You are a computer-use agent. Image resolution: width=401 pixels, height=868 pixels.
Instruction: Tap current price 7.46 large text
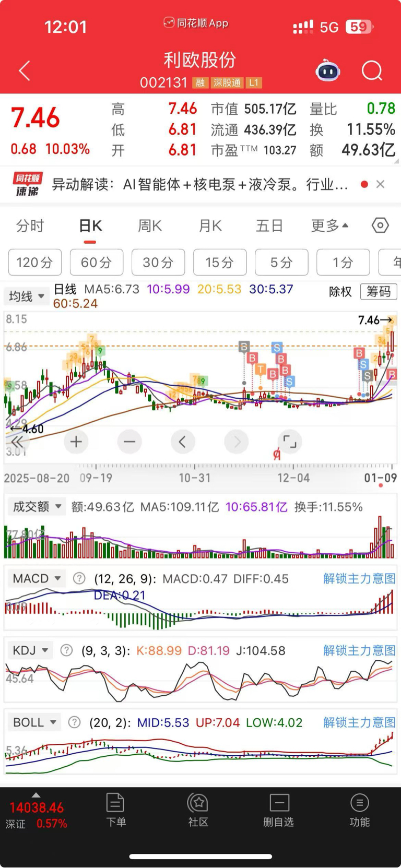pyautogui.click(x=36, y=117)
